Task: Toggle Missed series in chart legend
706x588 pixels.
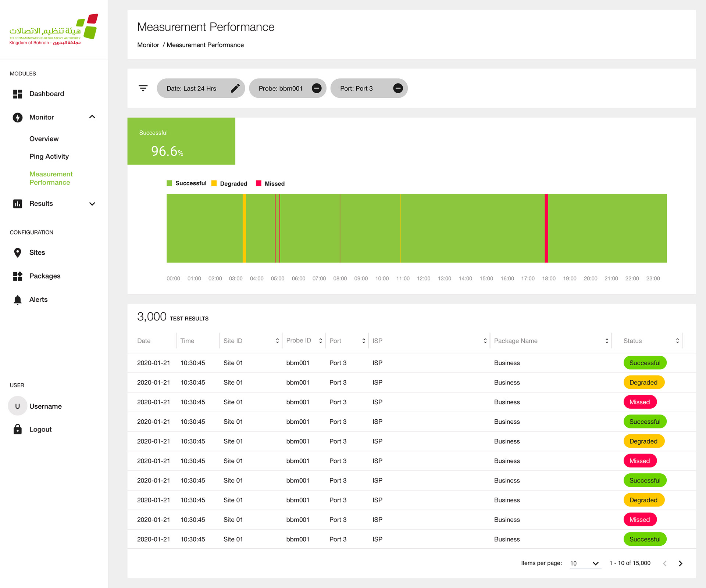Action: click(x=270, y=184)
